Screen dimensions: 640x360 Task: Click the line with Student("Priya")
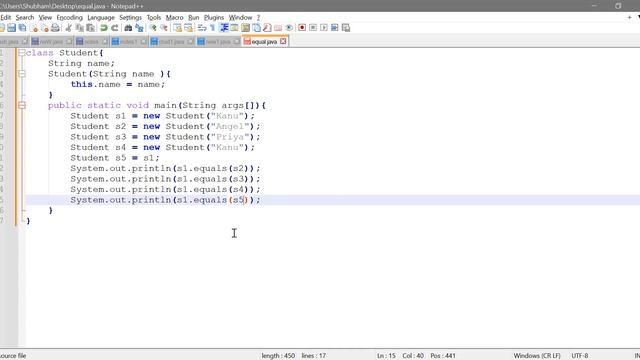tap(165, 137)
